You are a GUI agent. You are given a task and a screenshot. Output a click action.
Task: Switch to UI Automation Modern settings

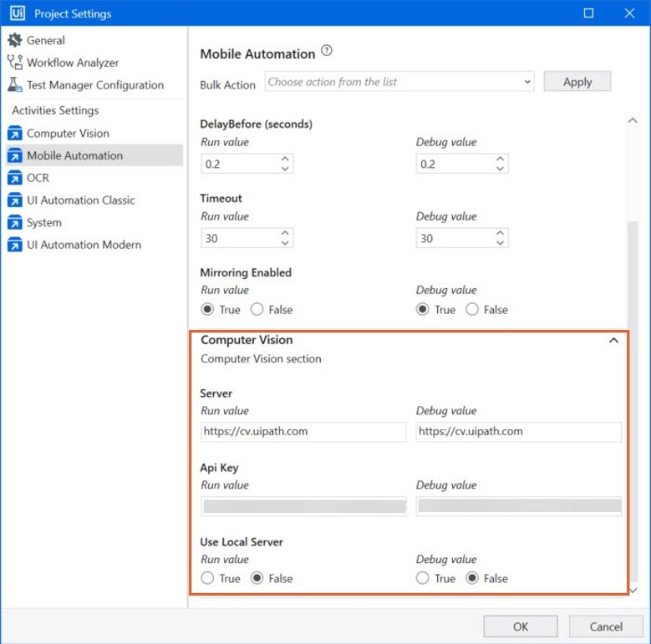point(84,245)
